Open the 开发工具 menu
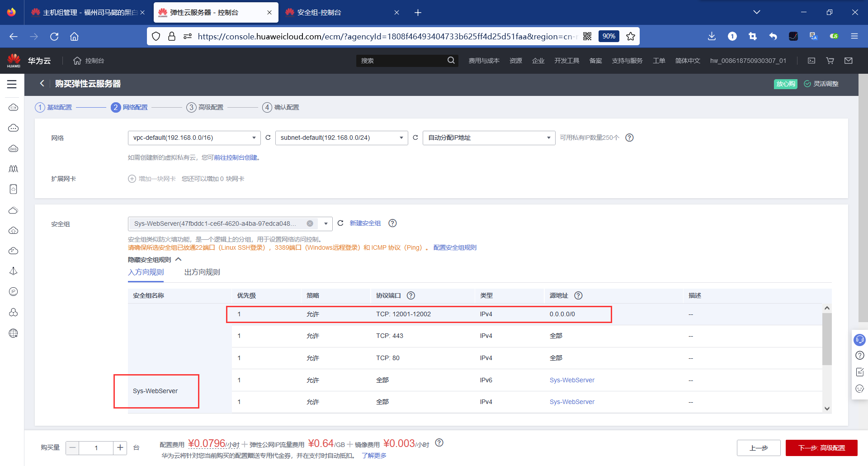Screen dimensions: 868x466 (x=567, y=61)
